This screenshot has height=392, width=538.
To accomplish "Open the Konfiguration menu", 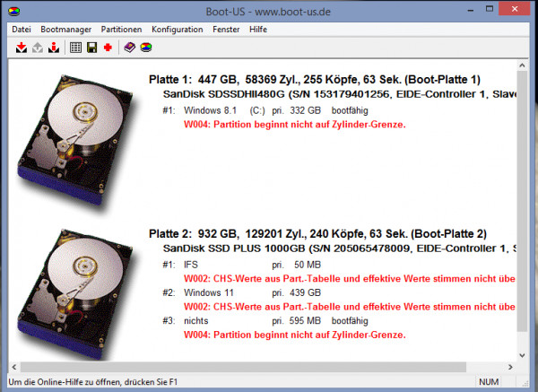I will pos(177,30).
